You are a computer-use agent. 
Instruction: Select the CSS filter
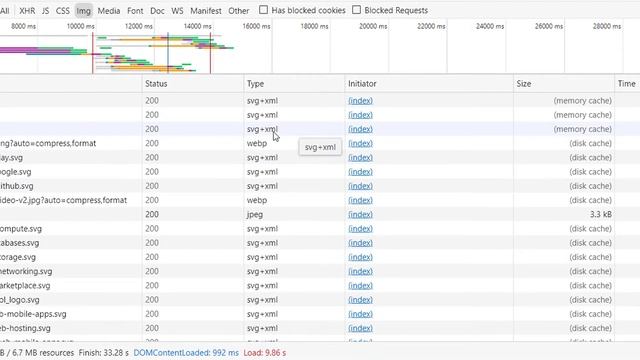point(62,11)
